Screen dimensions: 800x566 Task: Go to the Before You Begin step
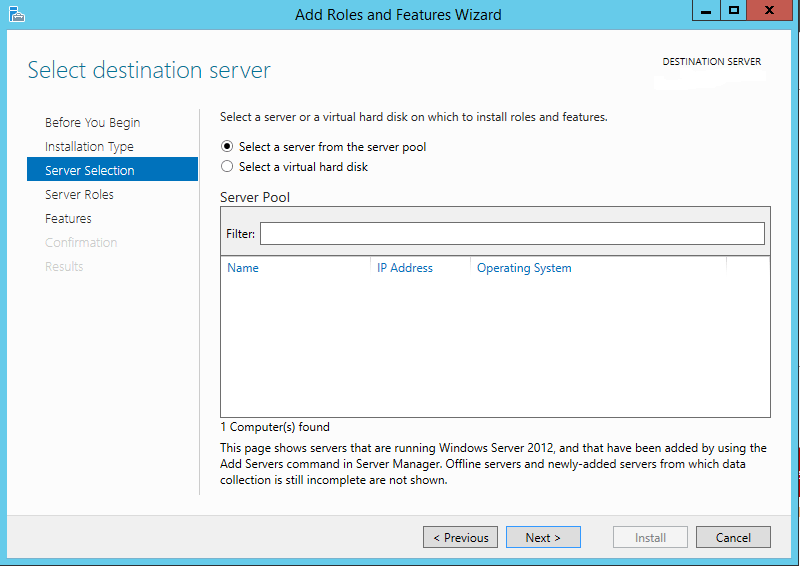coord(92,123)
